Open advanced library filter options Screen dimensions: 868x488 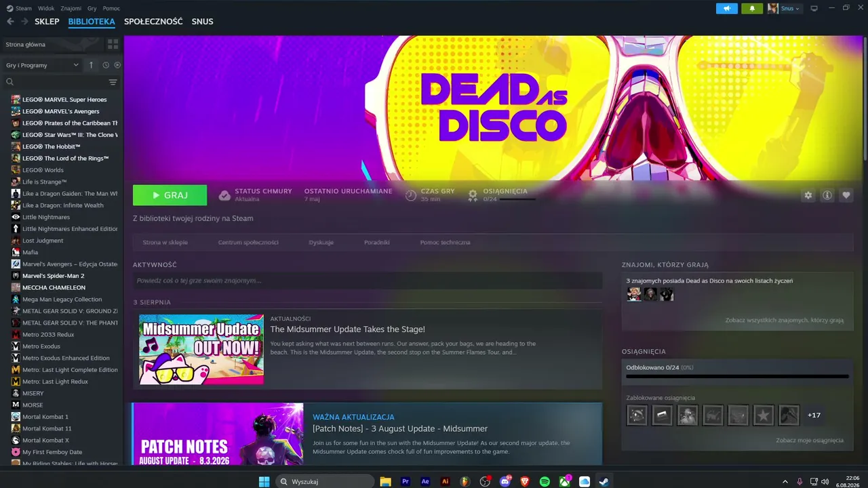click(x=113, y=82)
